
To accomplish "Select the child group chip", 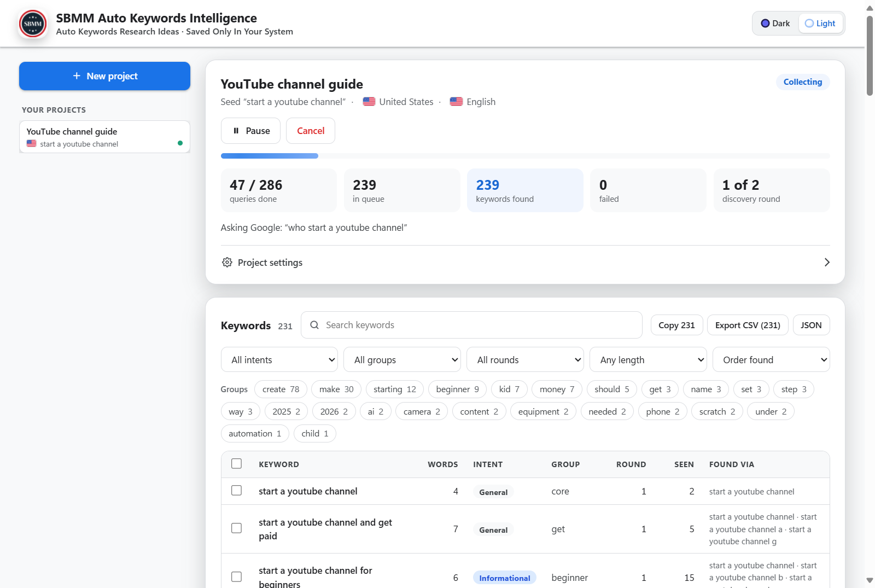I will (315, 434).
